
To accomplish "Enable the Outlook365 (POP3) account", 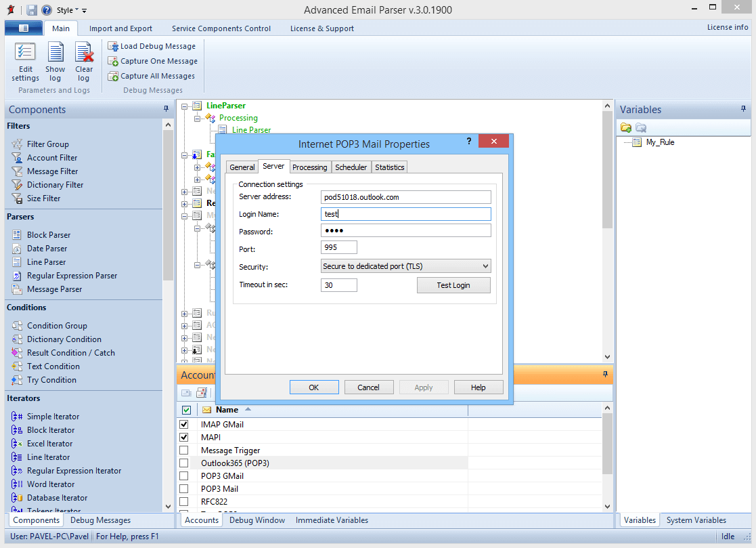I will coord(183,463).
